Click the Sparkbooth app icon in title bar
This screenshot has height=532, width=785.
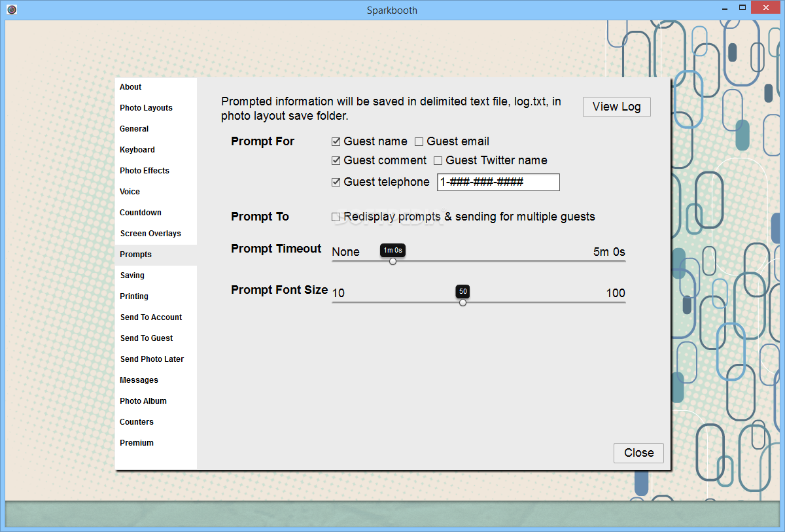12,10
